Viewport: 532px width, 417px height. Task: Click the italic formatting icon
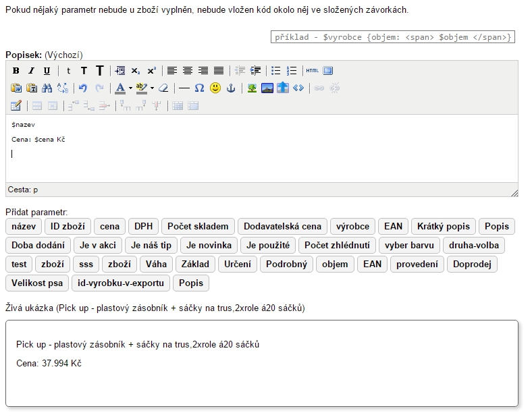tap(31, 71)
